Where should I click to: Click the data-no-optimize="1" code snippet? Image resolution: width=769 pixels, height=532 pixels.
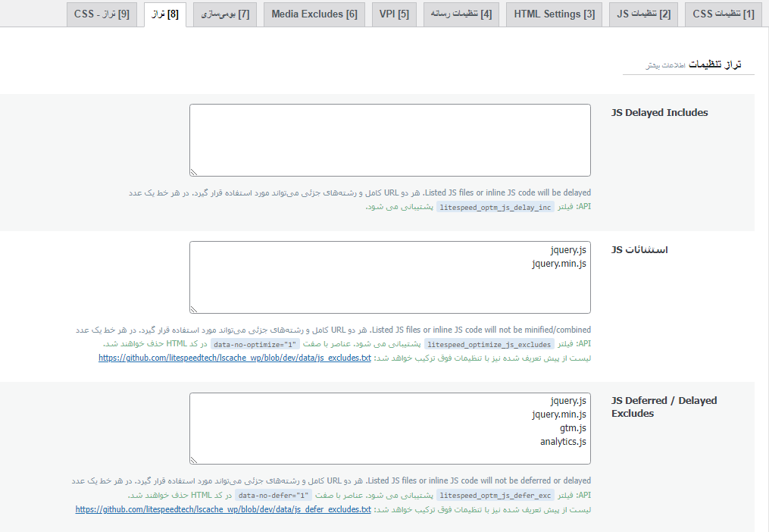[255, 344]
